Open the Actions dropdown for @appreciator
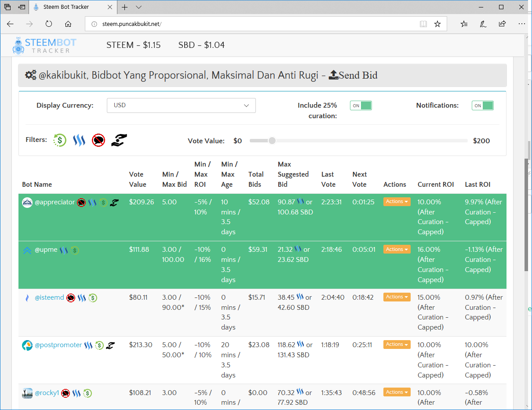The width and height of the screenshot is (532, 410). 397,201
